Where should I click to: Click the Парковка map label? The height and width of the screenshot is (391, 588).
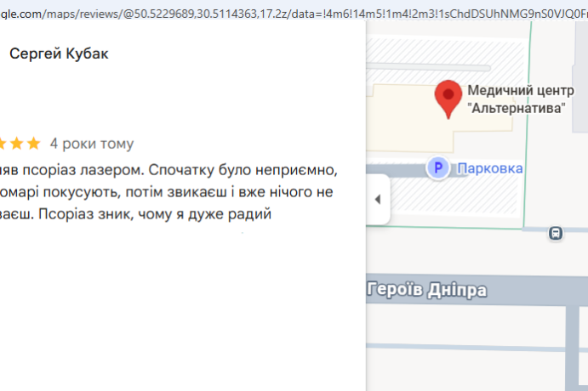[490, 168]
